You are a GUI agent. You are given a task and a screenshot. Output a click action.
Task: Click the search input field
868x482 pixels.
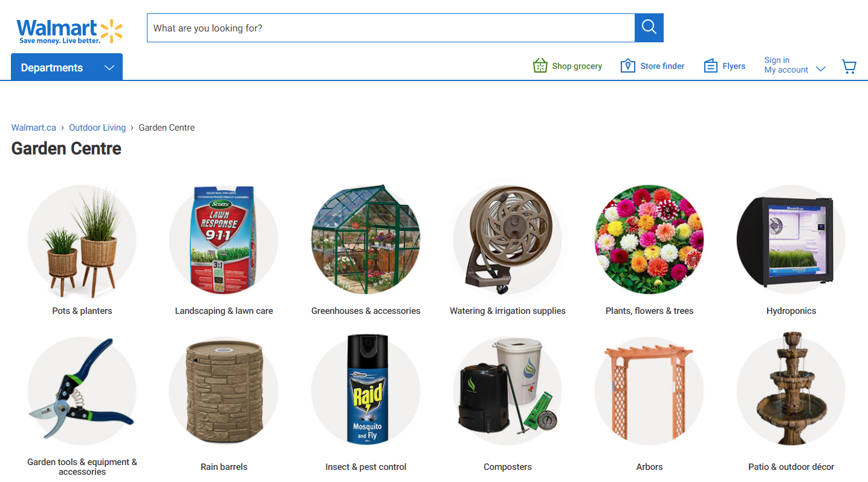click(390, 28)
